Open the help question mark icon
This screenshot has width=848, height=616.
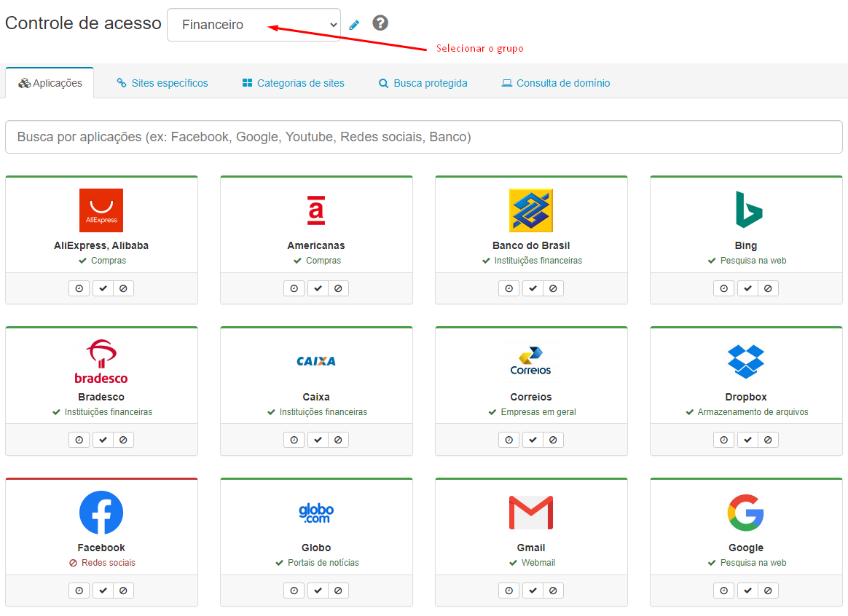[380, 23]
